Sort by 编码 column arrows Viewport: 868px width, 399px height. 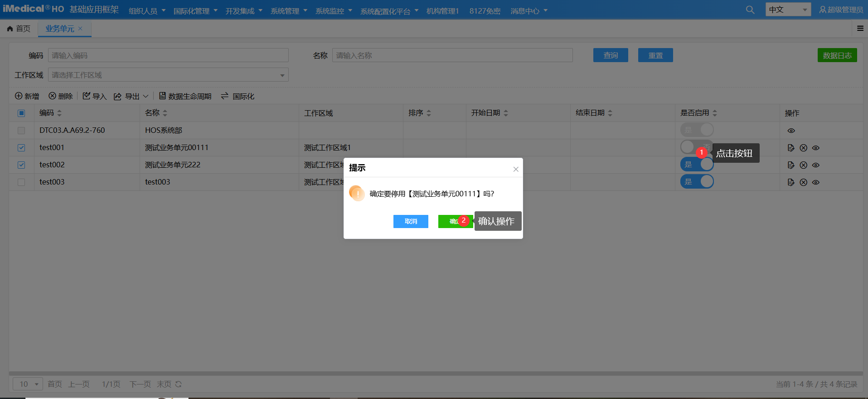pos(59,113)
